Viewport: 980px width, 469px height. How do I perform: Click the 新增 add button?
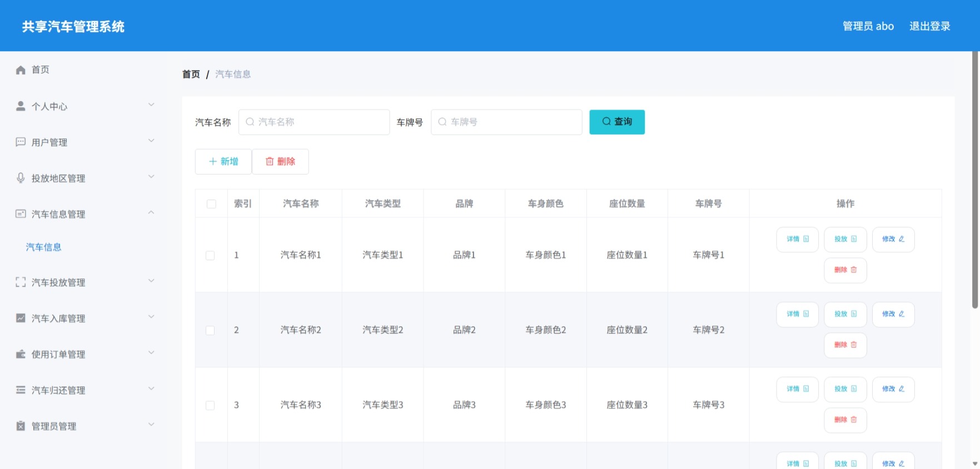(x=223, y=162)
